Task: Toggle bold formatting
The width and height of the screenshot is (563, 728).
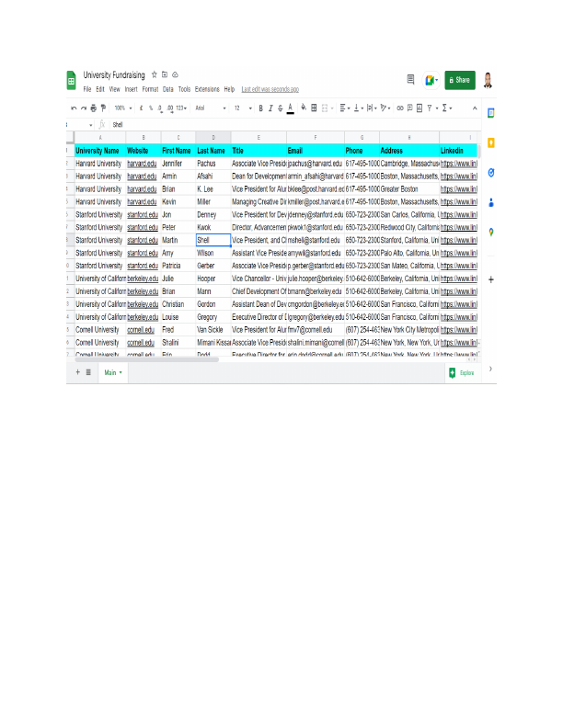Action: coord(261,108)
